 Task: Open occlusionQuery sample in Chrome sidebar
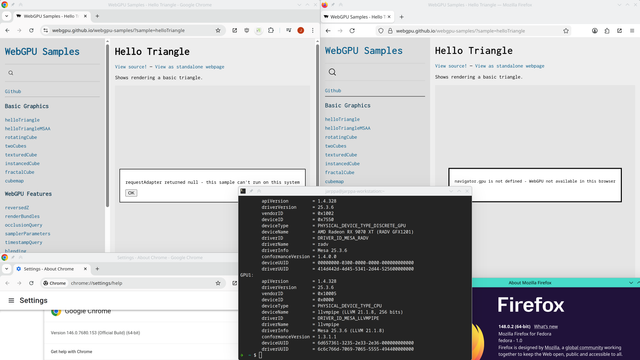(23, 225)
